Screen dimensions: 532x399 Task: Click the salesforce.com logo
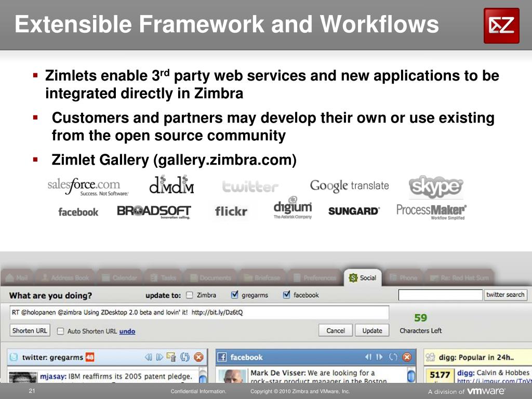coord(88,187)
